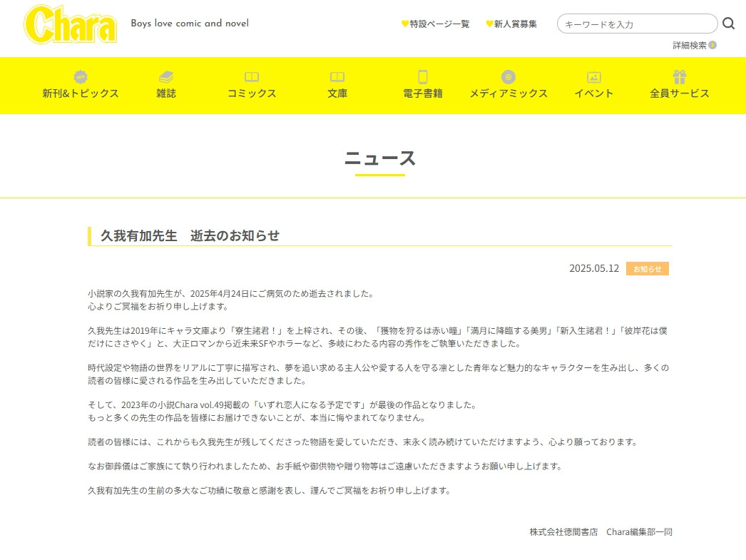Viewport: 746px width, 560px height.
Task: Open the 新刊&トピックス menu label
Action: pyautogui.click(x=81, y=93)
